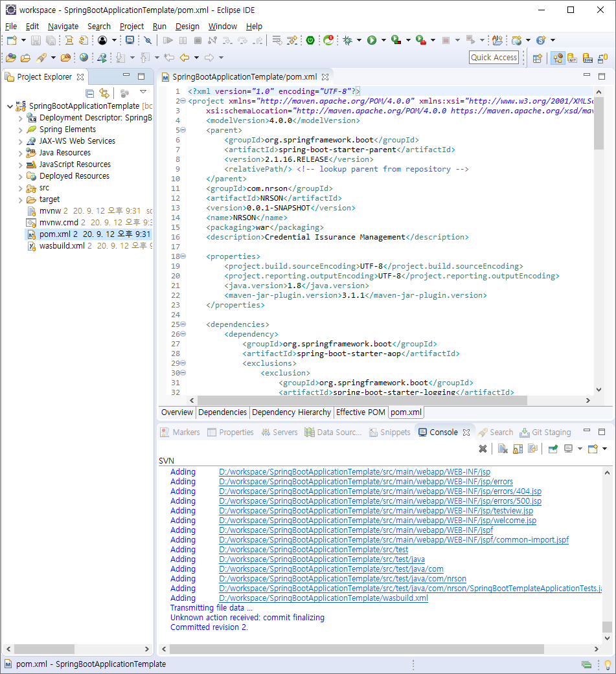Click the green Spring Boot power icon
616x674 pixels.
pos(310,40)
